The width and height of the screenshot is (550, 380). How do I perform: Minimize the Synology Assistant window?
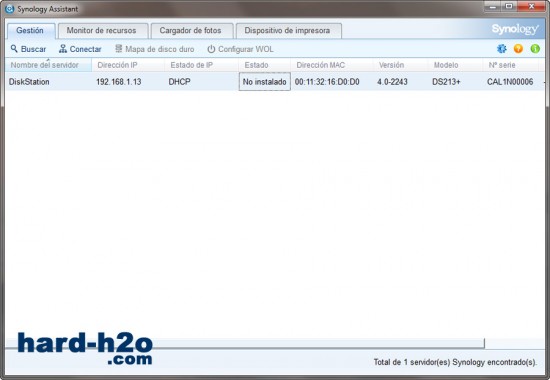[x=493, y=7]
